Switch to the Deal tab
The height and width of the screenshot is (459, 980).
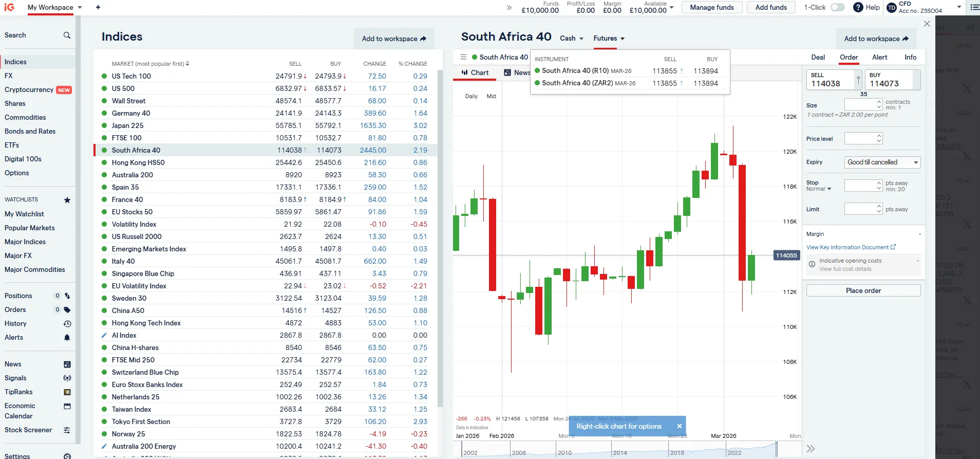coord(818,58)
